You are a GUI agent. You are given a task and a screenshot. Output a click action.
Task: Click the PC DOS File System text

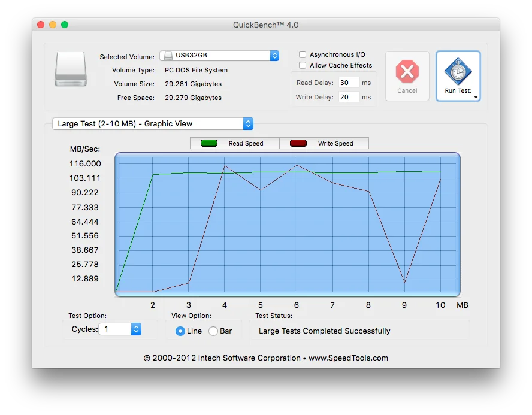pos(196,70)
